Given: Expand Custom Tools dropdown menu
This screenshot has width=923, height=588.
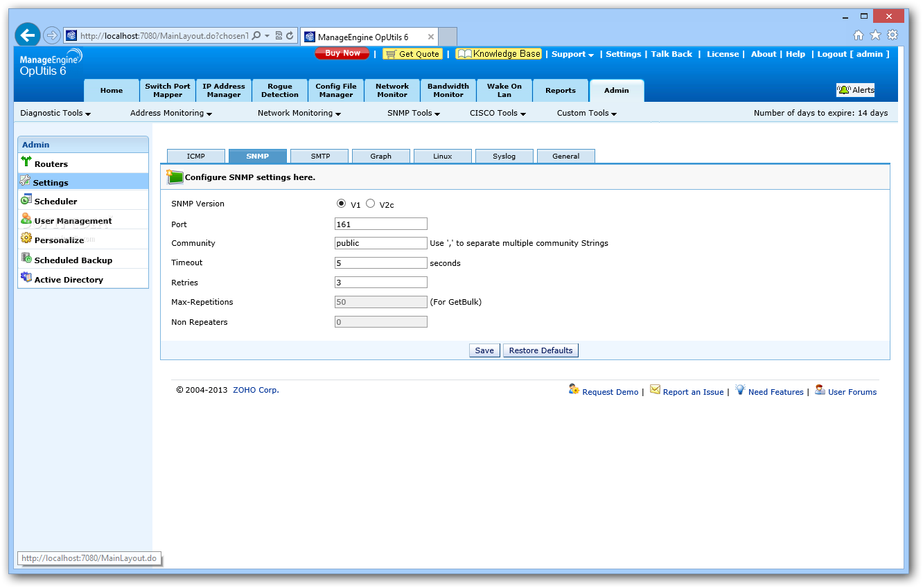Looking at the screenshot, I should click(x=587, y=113).
